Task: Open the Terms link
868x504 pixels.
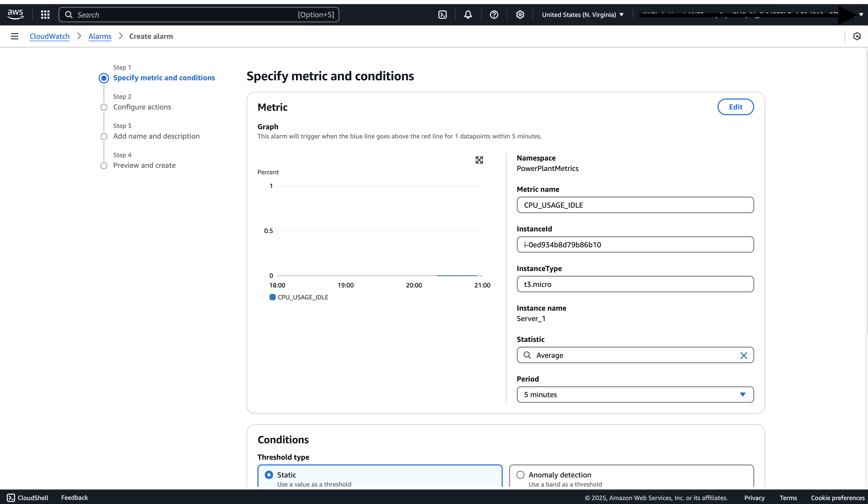Action: (788, 498)
